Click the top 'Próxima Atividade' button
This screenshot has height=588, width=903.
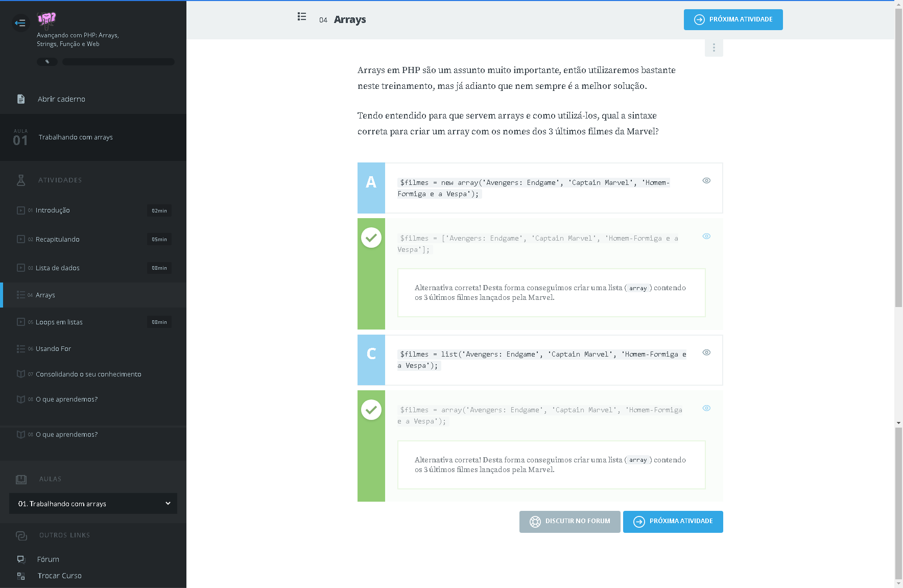pos(733,20)
